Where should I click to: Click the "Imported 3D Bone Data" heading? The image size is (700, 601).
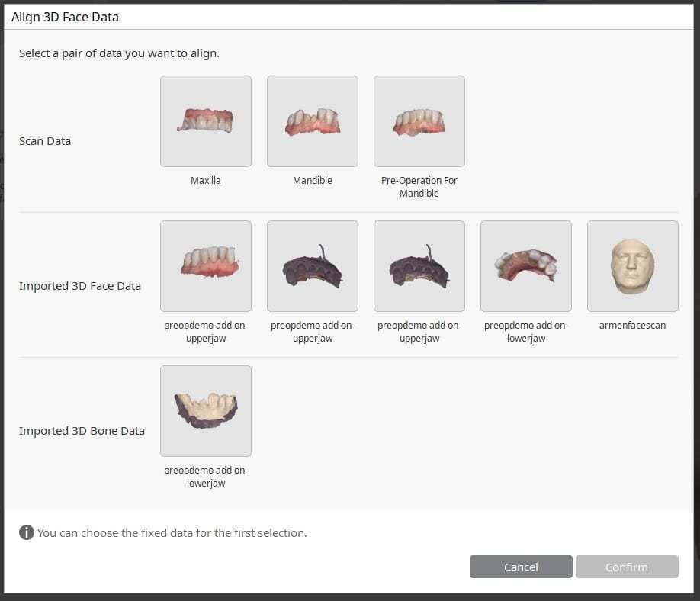tap(82, 431)
